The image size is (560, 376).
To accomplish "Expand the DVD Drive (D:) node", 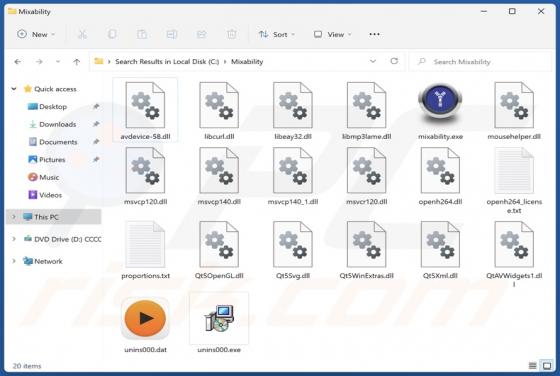I will pos(14,239).
